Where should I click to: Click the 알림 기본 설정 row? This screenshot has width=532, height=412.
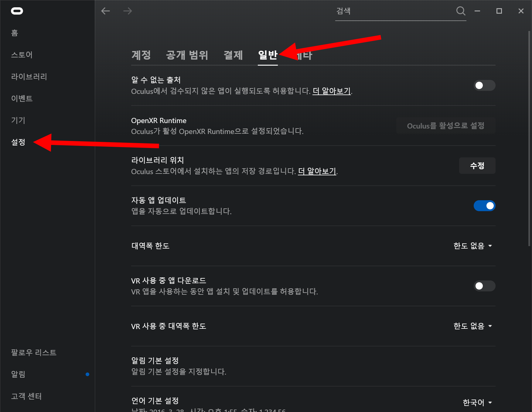click(x=313, y=366)
